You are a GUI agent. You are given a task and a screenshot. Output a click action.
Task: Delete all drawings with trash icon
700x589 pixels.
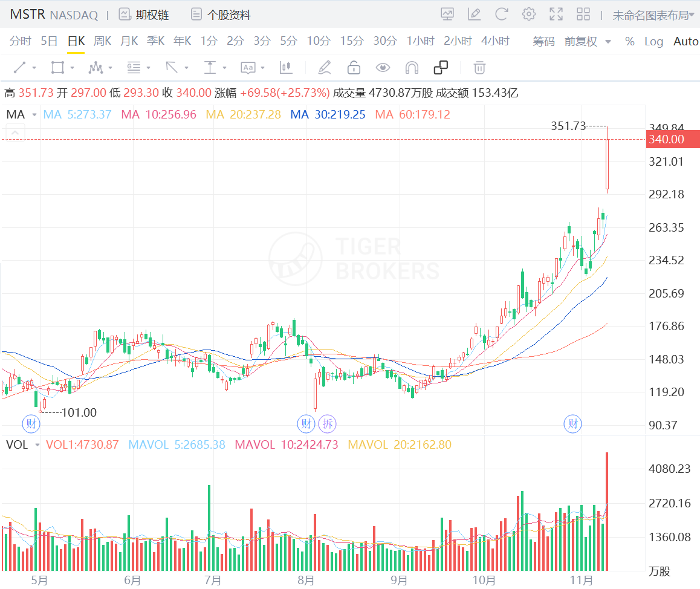(479, 68)
